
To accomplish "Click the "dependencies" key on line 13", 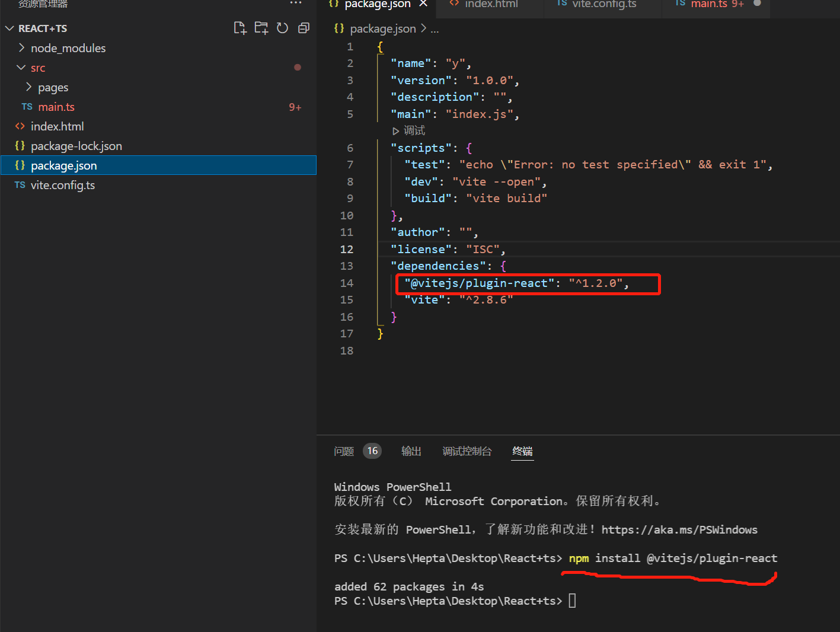I will pyautogui.click(x=437, y=266).
